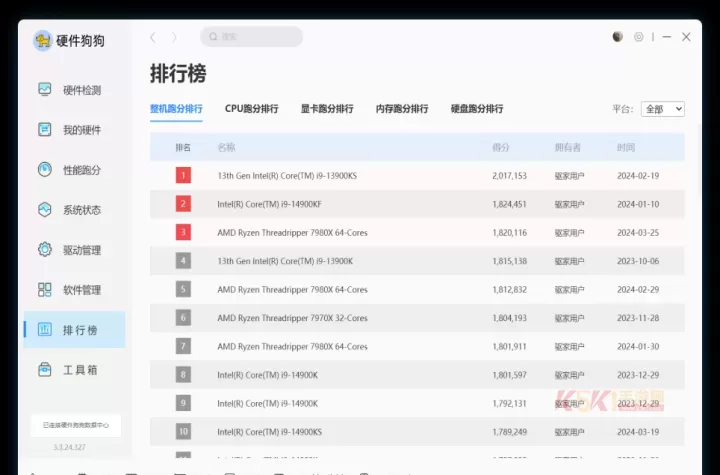
Task: Click score 2,017,153
Action: [509, 175]
